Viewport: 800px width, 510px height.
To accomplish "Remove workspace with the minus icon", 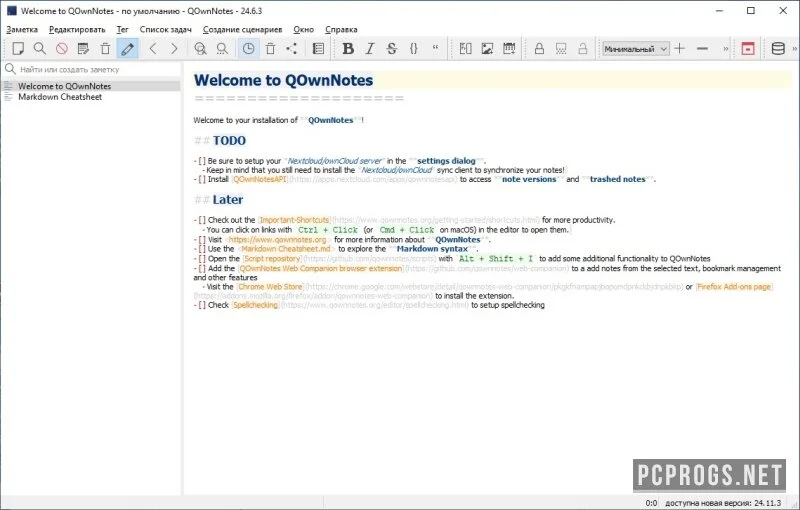I will pyautogui.click(x=702, y=48).
